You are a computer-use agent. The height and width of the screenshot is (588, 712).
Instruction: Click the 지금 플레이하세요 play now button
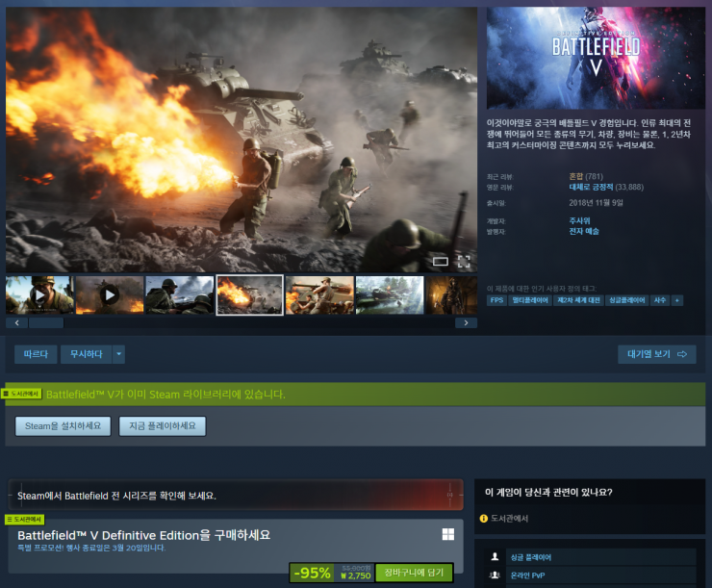tap(163, 425)
